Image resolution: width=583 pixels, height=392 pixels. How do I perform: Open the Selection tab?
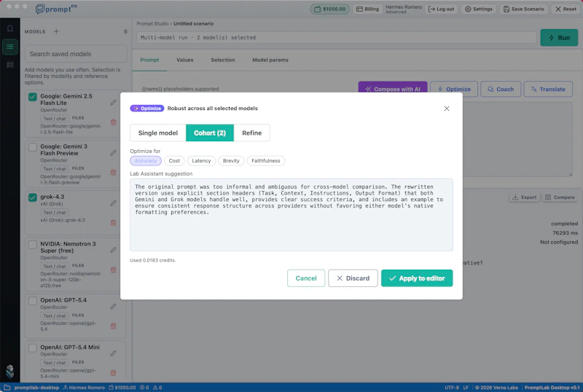pyautogui.click(x=223, y=60)
